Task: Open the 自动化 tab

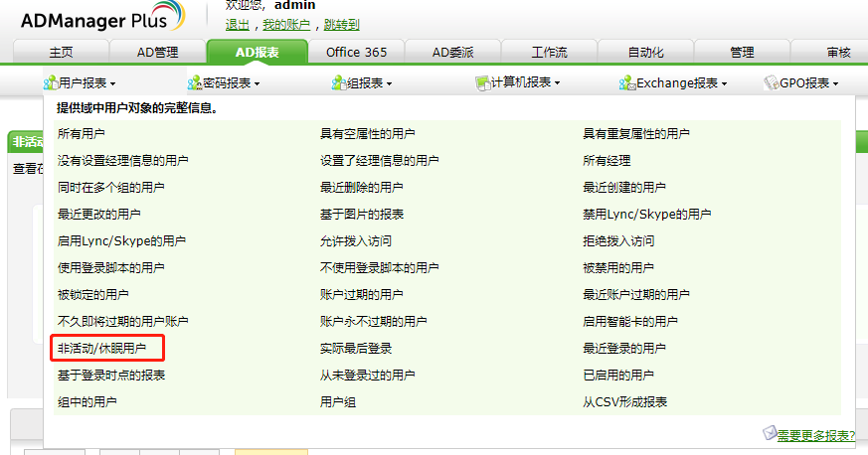Action: pyautogui.click(x=645, y=52)
